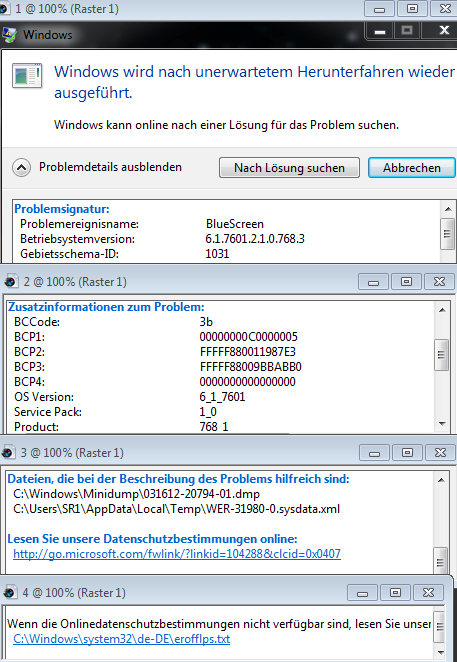Click BCCode value '3b'
Screen dimensions: 457x662
coord(206,322)
